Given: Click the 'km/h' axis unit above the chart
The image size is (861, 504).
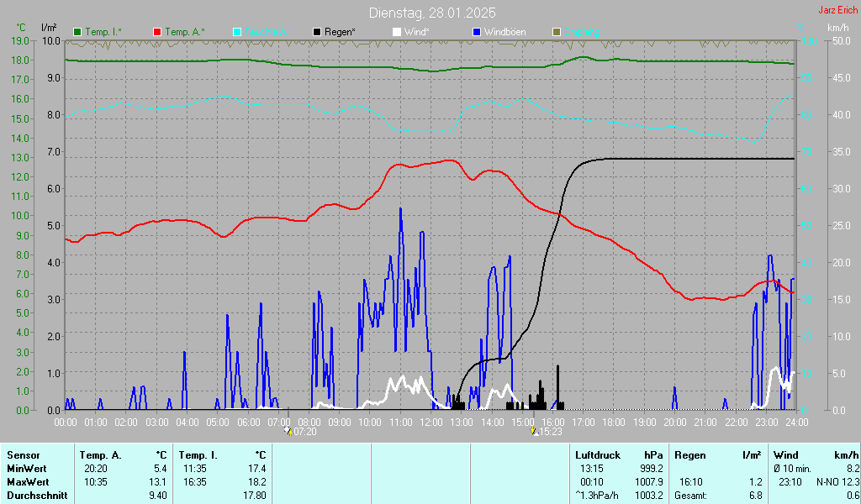Looking at the screenshot, I should tap(838, 28).
